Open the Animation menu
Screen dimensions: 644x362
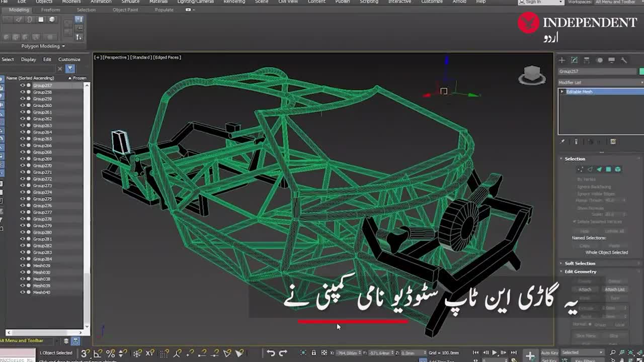tap(101, 2)
